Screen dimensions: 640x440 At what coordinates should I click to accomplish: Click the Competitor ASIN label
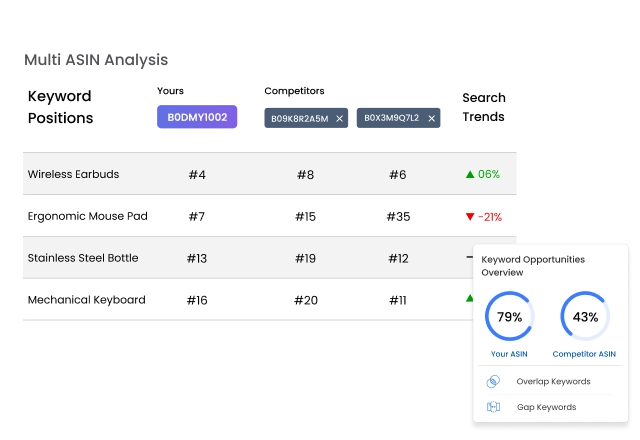click(x=584, y=354)
